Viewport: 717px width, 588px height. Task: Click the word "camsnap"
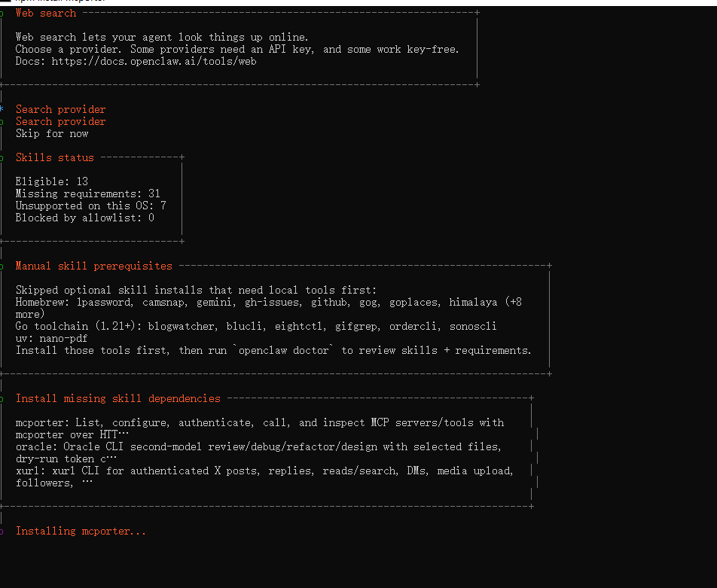click(x=165, y=302)
